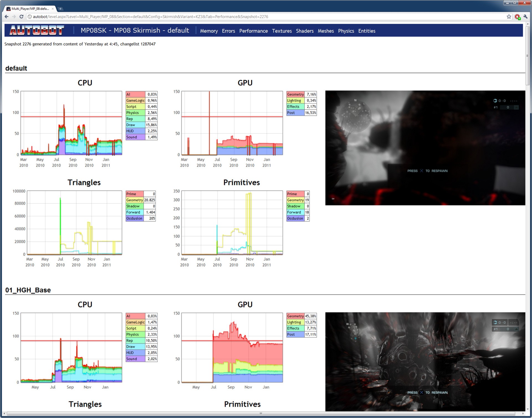This screenshot has width=532, height=418.
Task: Open the wrench settings menu
Action: 525,17
